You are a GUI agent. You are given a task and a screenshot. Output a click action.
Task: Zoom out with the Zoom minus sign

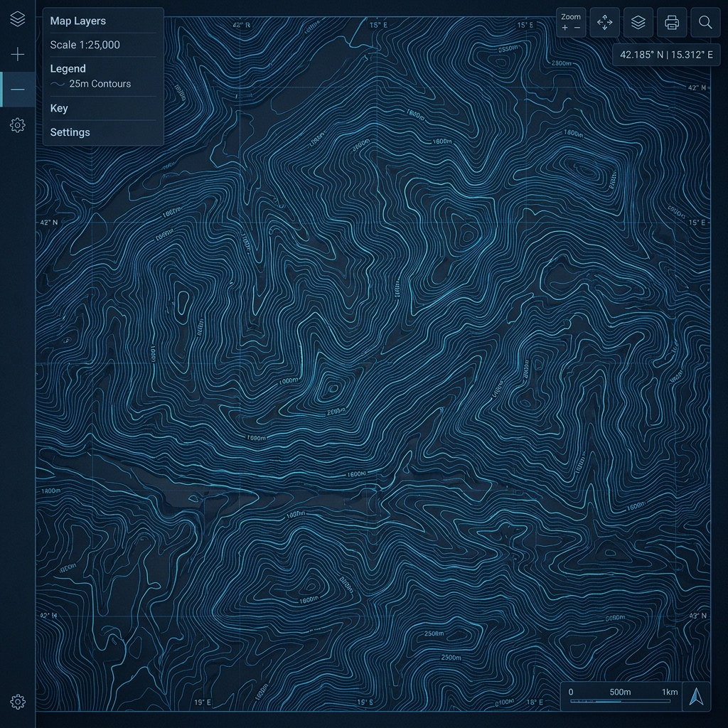pos(577,28)
